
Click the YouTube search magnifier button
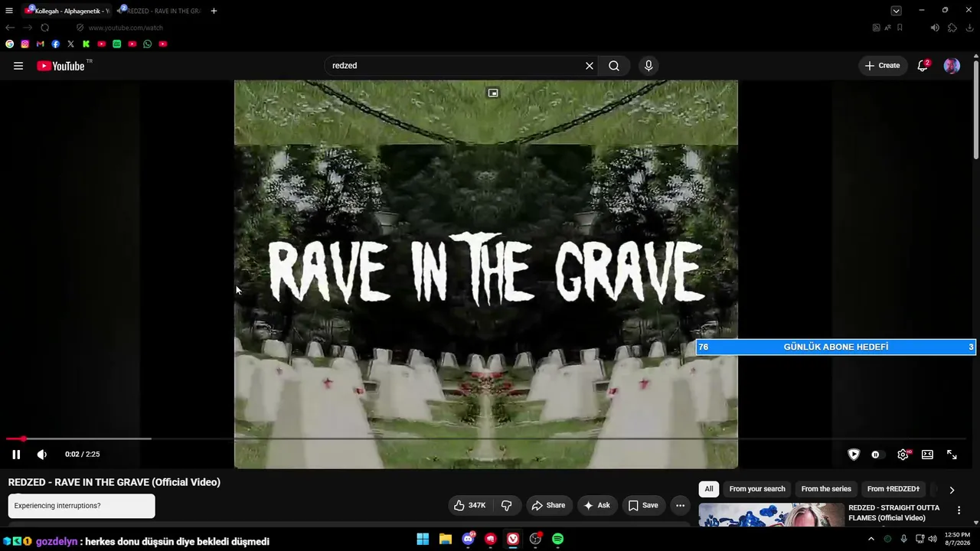pyautogui.click(x=614, y=66)
